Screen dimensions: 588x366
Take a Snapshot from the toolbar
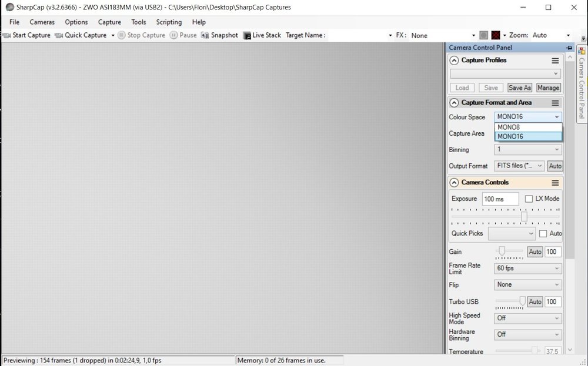coord(220,35)
